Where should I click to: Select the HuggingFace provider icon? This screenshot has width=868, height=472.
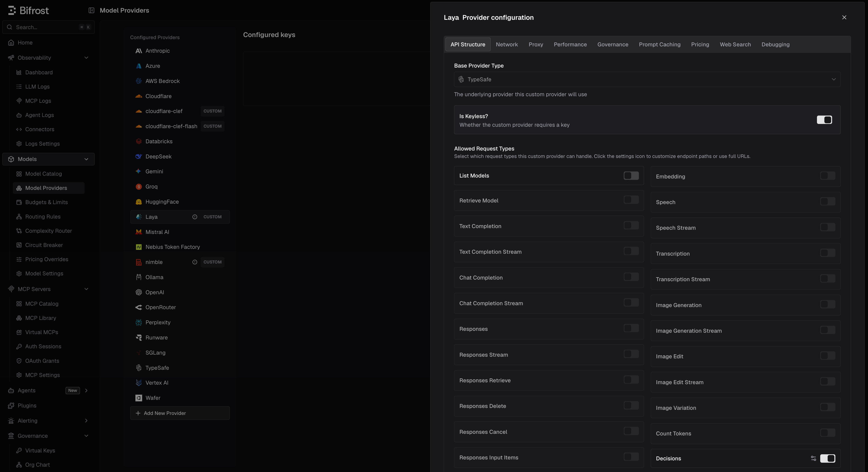(138, 202)
